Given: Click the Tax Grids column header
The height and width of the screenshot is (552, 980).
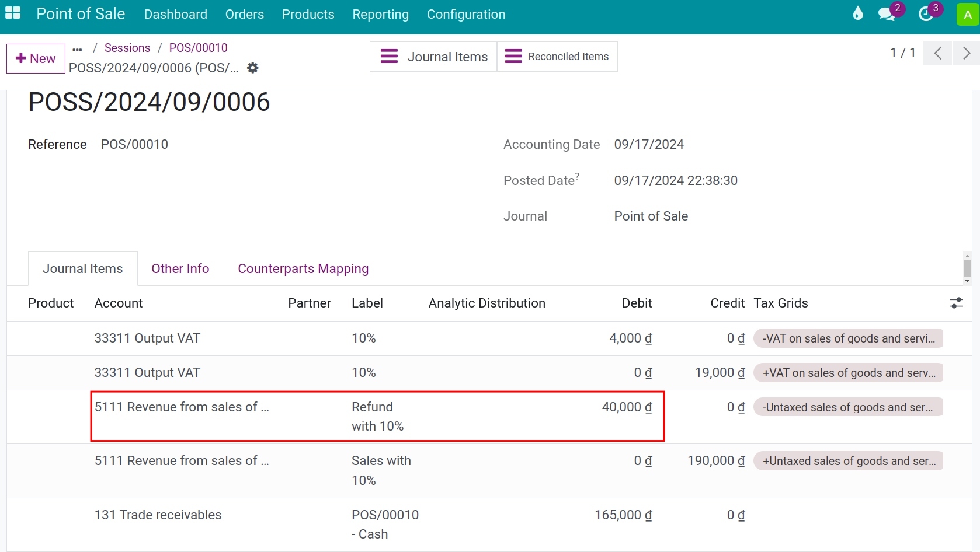Looking at the screenshot, I should [781, 303].
